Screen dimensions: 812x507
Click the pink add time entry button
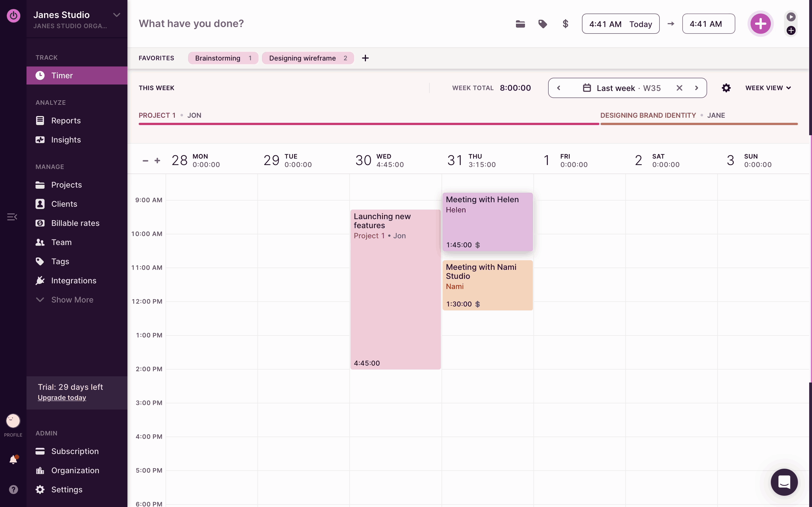click(x=760, y=24)
